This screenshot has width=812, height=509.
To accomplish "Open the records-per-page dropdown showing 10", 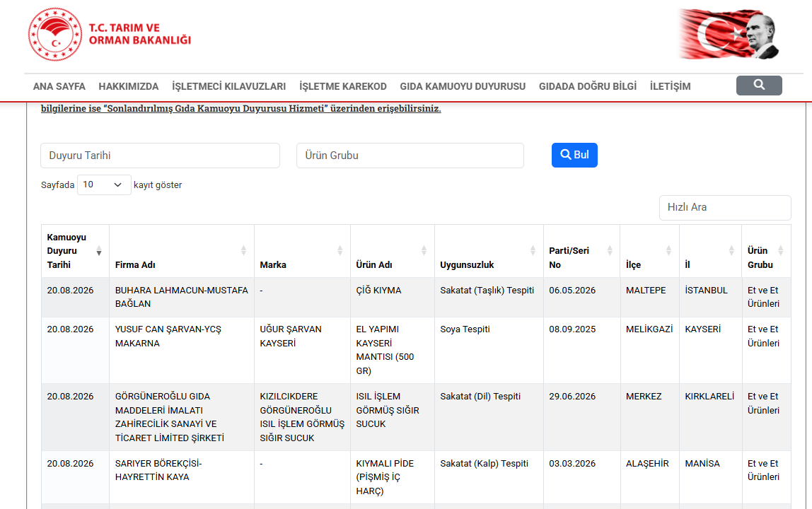I will coord(103,185).
